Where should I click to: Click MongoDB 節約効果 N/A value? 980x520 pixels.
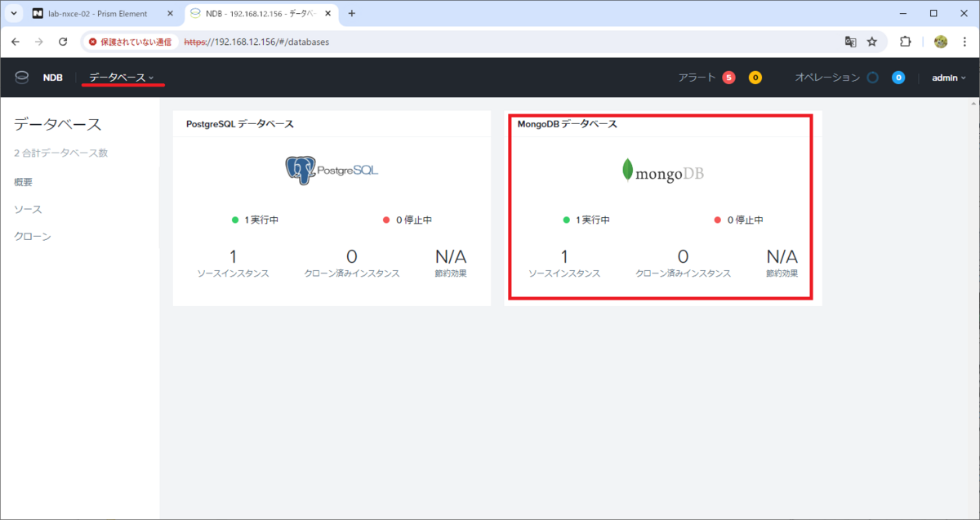point(782,256)
